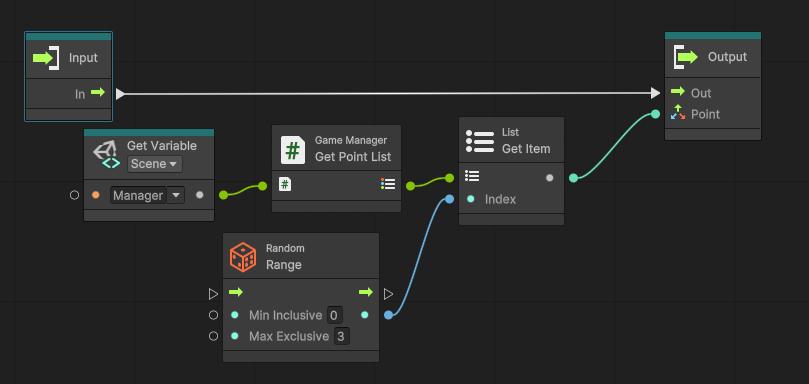Click Output node's white control input arrow
Screen dimensions: 809x384
pyautogui.click(x=656, y=93)
